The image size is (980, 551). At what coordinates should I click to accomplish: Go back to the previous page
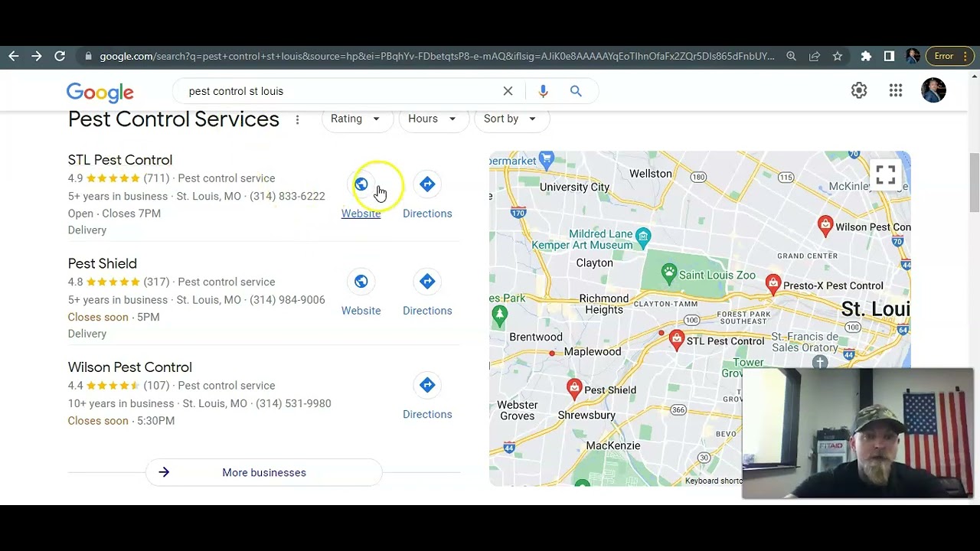pyautogui.click(x=14, y=56)
